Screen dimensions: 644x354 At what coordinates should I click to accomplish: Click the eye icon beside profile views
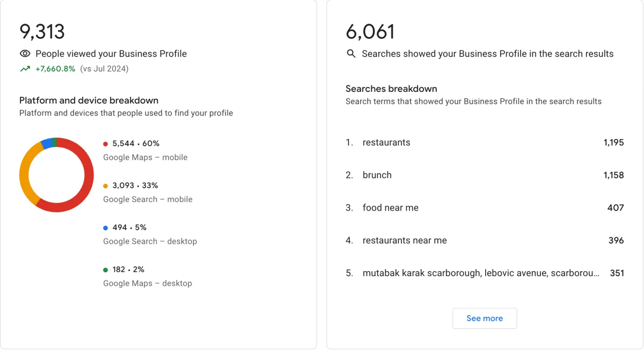[25, 54]
